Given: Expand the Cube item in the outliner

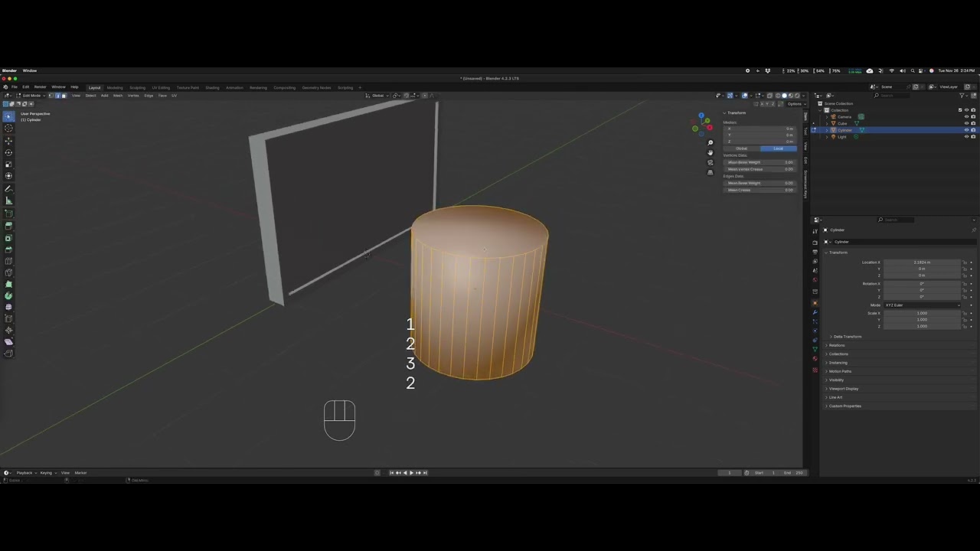Looking at the screenshot, I should click(828, 123).
